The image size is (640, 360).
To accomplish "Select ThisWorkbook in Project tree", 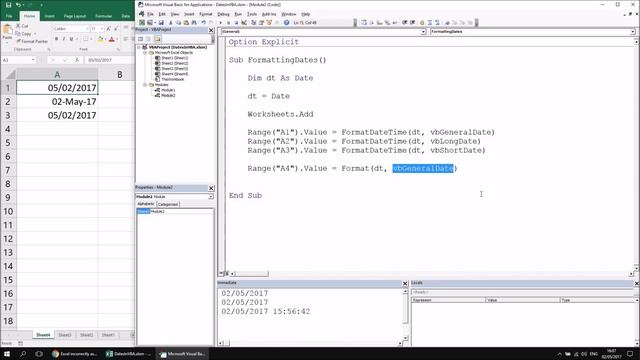I will (172, 79).
